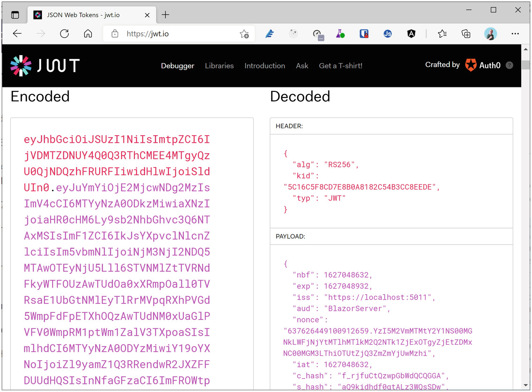Go to the Introduction page link

pos(265,66)
